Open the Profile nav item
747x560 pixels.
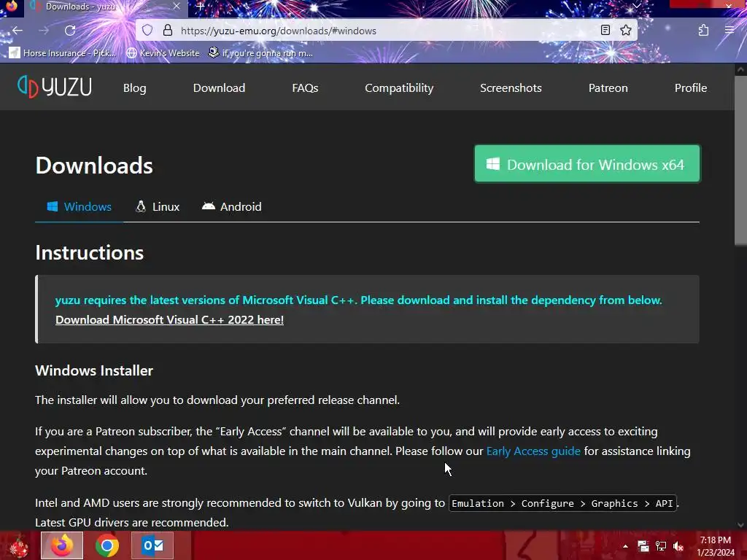coord(691,87)
